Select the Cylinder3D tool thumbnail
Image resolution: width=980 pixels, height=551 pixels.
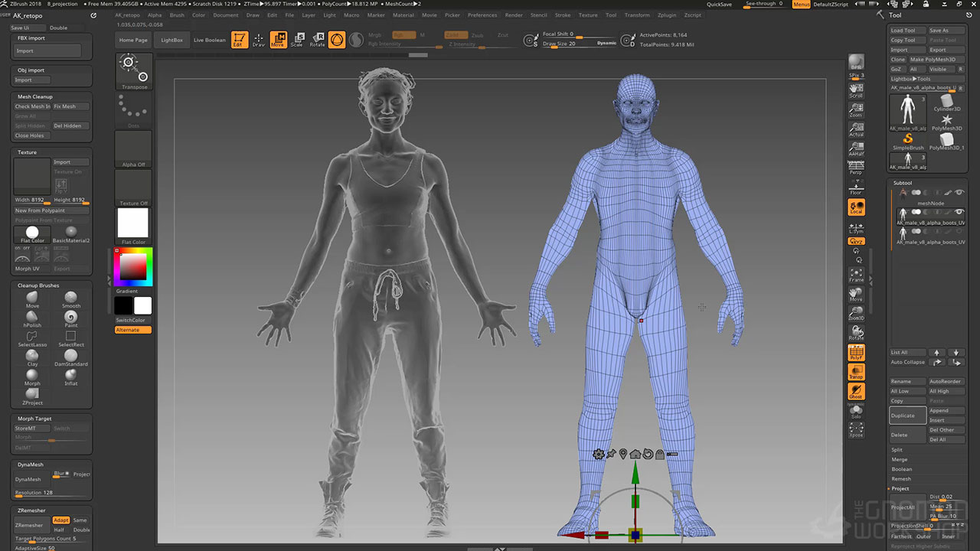click(x=947, y=101)
